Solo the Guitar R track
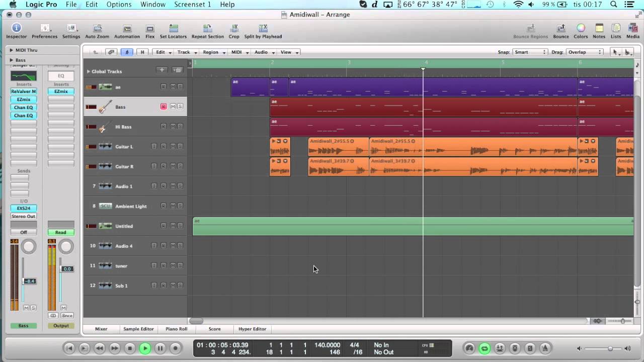Viewport: 644px width, 362px height. [x=180, y=166]
